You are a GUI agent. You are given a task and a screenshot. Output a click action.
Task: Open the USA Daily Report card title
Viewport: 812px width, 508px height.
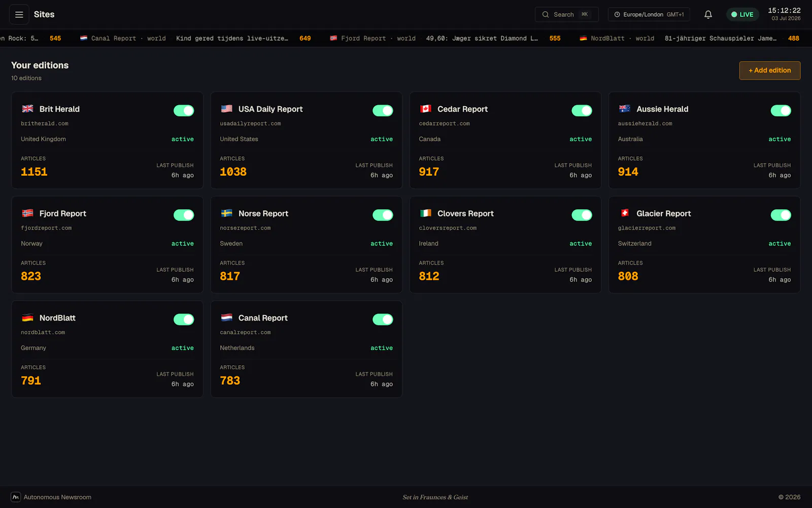coord(270,109)
